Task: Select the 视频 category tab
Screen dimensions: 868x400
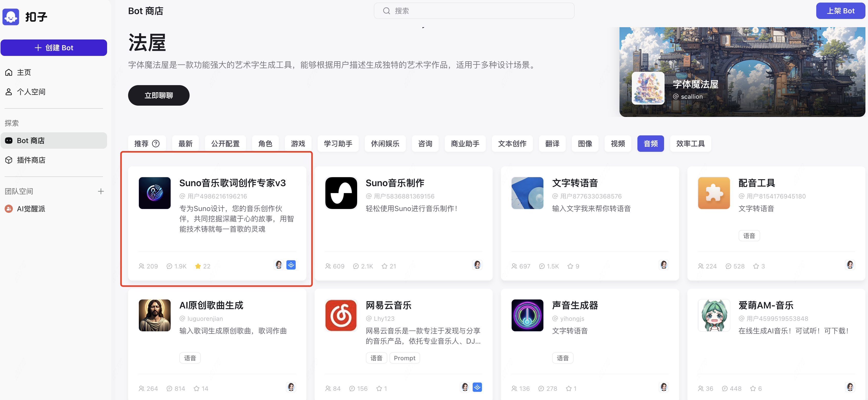Action: [x=618, y=144]
